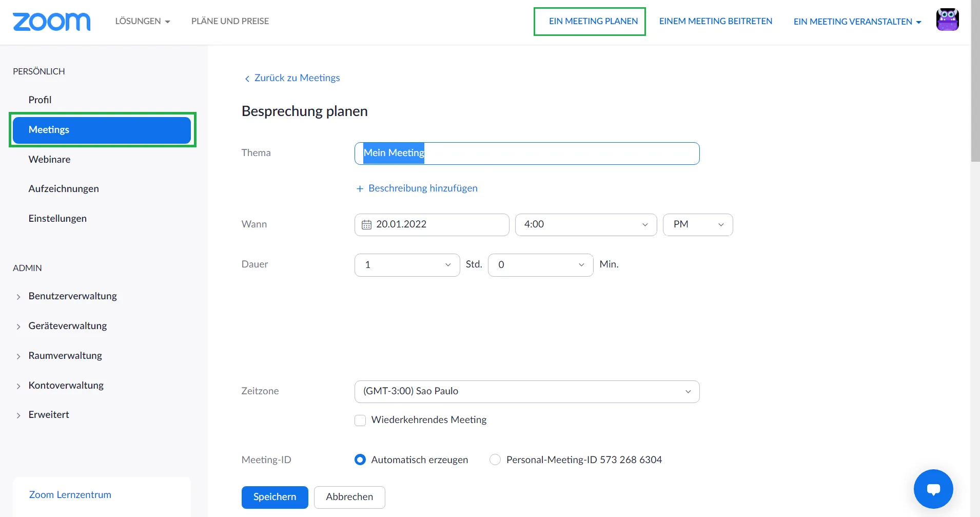Viewport: 980px width, 517px height.
Task: Click the Abbrechen button
Action: (x=349, y=497)
